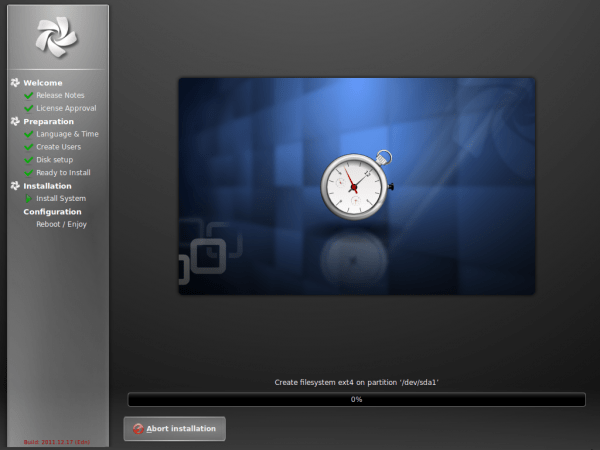Click the green checkmark beside Ready to Install
Screen dimensions: 600x450
29,173
